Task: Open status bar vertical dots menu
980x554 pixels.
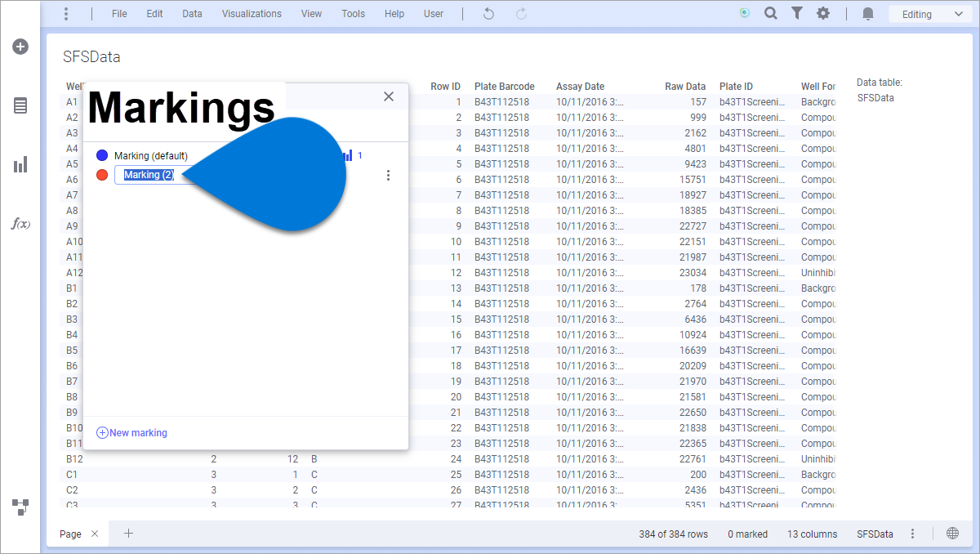Action: (913, 534)
